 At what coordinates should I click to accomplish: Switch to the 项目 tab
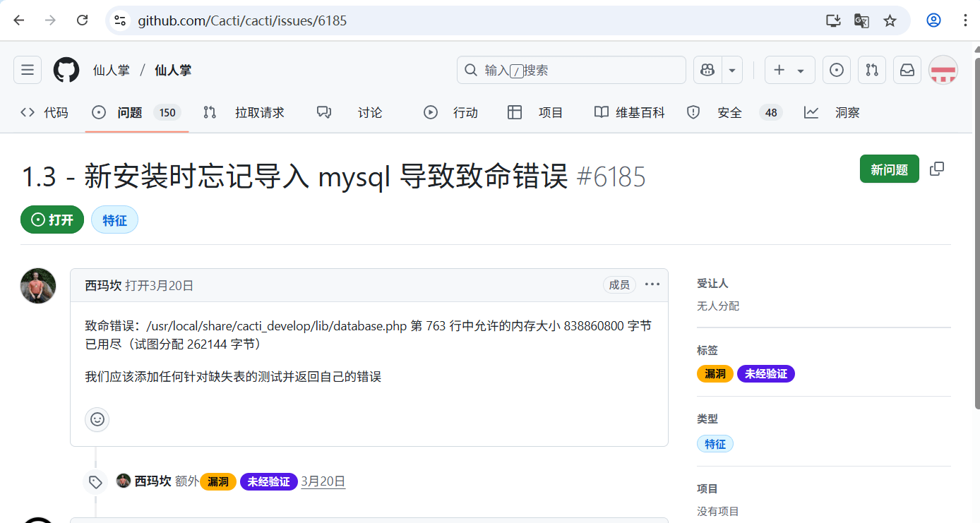(x=536, y=112)
